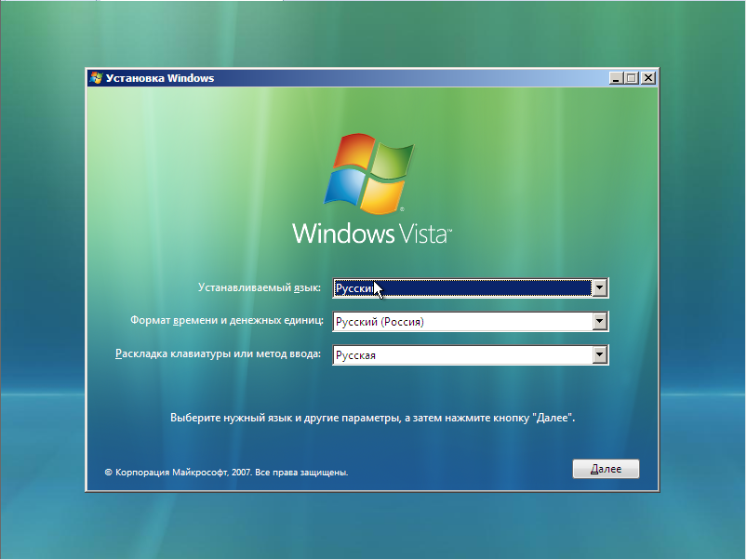Open the installation language dropdown arrow
Screen dimensions: 747x560
pyautogui.click(x=599, y=287)
